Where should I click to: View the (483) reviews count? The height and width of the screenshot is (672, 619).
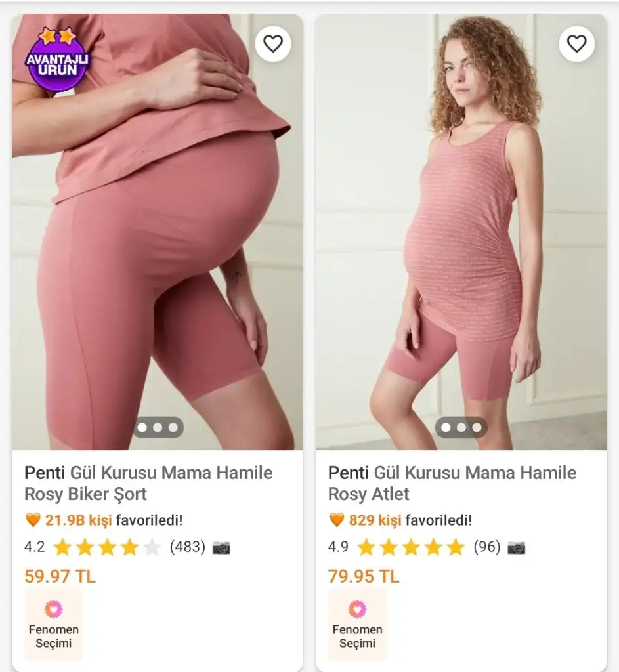pyautogui.click(x=187, y=547)
